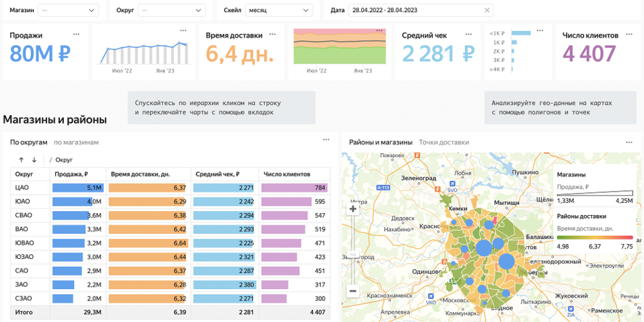Switch to the Точки доставки map tab
Screen dimensions: 644x322
coord(443,143)
